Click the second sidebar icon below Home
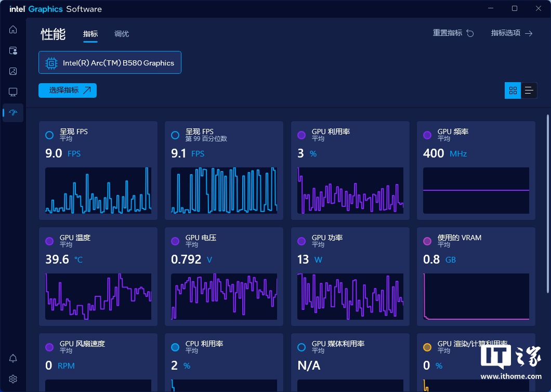551x392 pixels. point(13,50)
